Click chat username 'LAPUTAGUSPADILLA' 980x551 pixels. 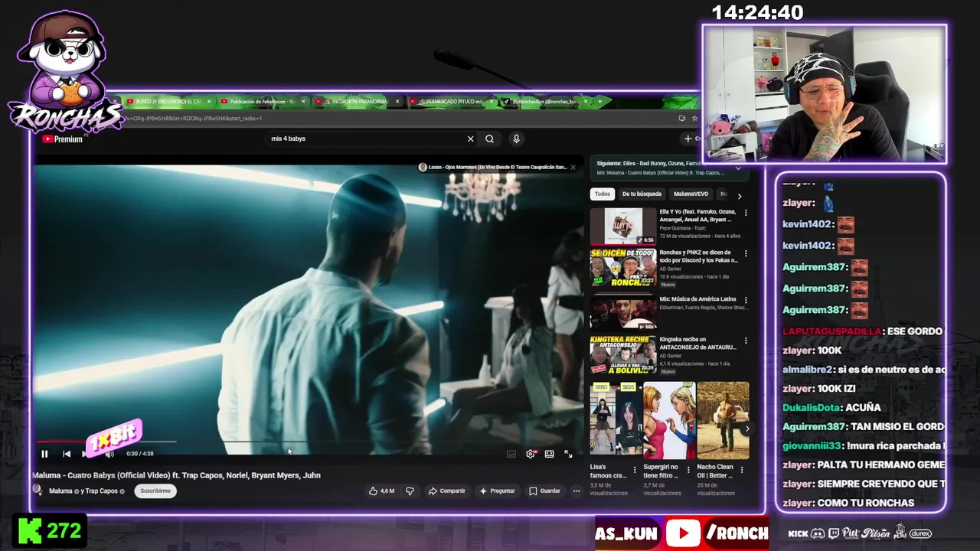pyautogui.click(x=831, y=331)
